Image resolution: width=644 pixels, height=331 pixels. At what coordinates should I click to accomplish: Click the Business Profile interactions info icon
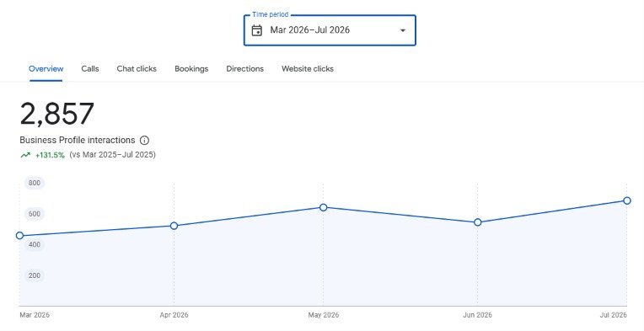click(x=145, y=141)
